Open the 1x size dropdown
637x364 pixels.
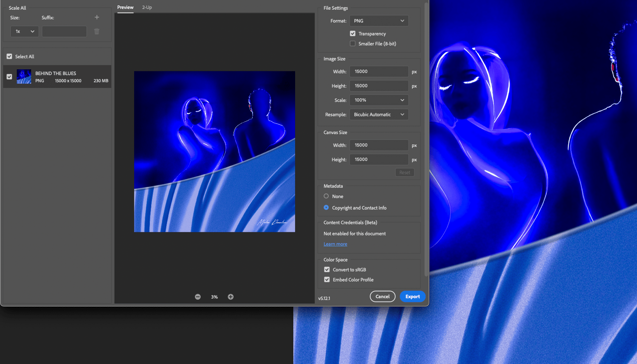(25, 31)
